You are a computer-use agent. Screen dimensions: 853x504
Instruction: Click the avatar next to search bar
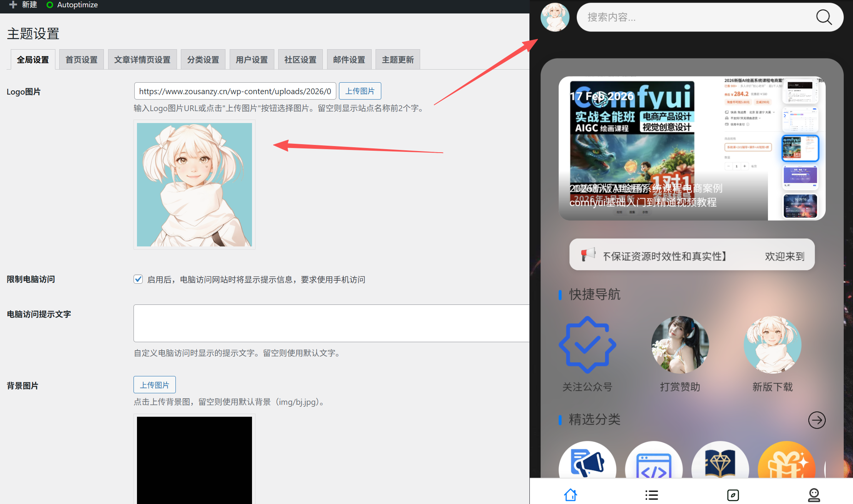(x=555, y=17)
